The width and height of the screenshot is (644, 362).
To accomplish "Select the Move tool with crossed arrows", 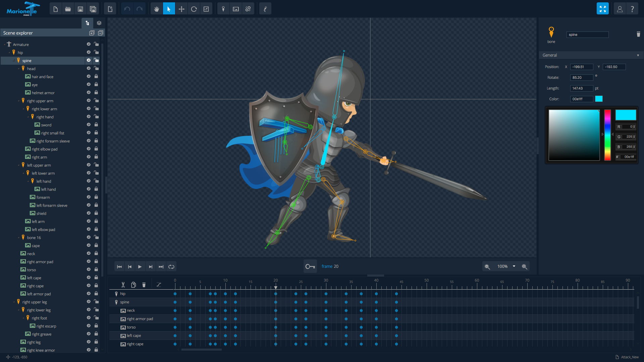I will [x=181, y=9].
